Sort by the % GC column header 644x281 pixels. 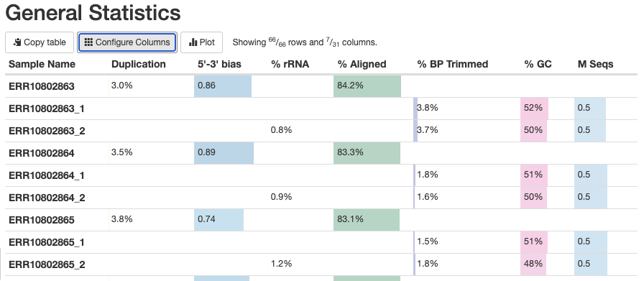(538, 64)
